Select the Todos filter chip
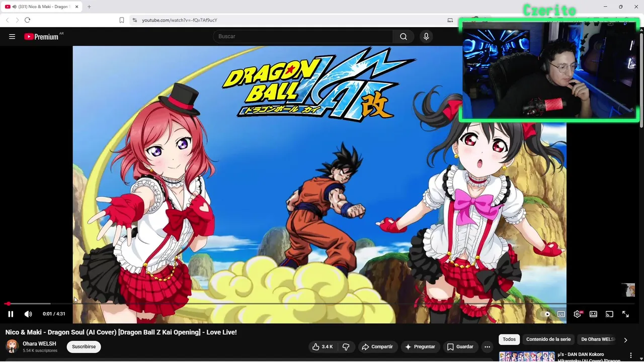The width and height of the screenshot is (644, 362). tap(509, 339)
